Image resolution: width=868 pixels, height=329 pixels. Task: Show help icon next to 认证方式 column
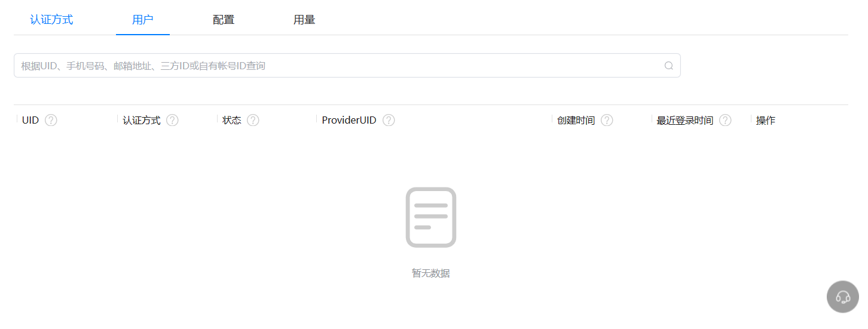pyautogui.click(x=172, y=120)
